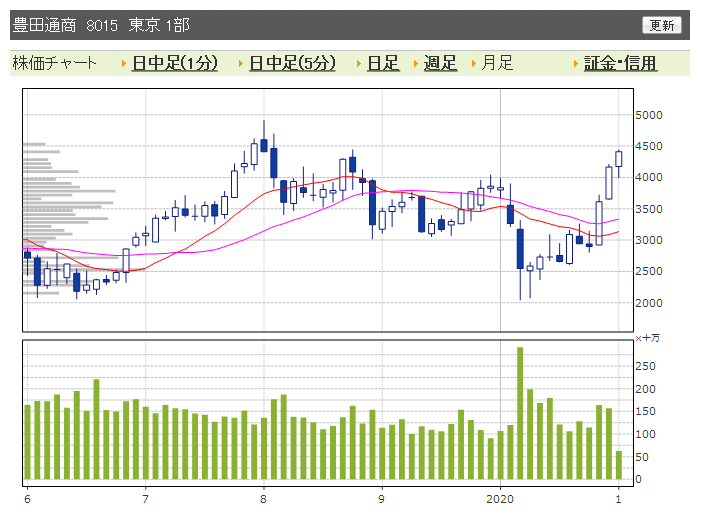Viewport: 702px width, 527px height.
Task: Click the 100 volume axis label
Action: 645,434
